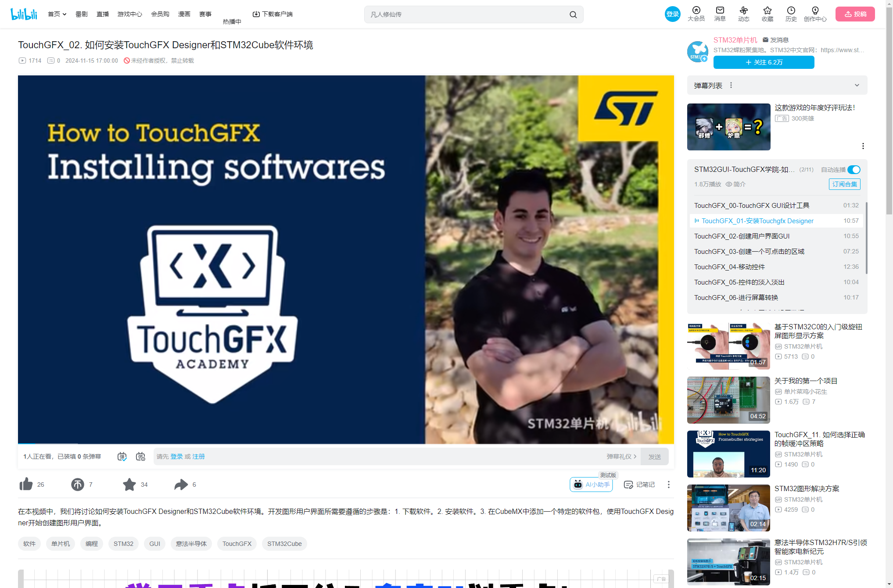Image resolution: width=893 pixels, height=588 pixels.
Task: Open STM32单片机 uploader name link
Action: coord(735,40)
